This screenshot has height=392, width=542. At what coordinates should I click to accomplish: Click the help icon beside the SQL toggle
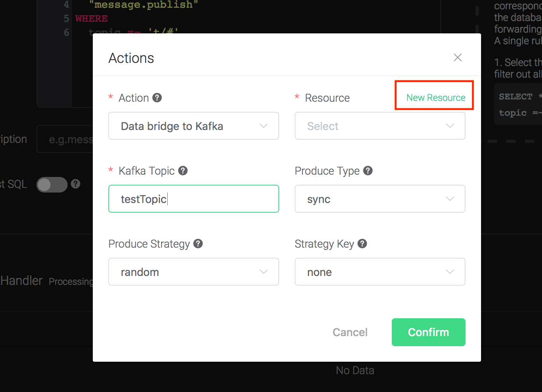coord(76,184)
